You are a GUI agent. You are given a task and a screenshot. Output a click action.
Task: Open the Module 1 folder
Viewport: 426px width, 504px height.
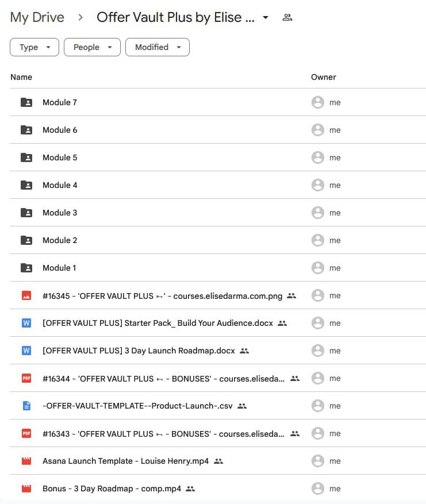[59, 268]
